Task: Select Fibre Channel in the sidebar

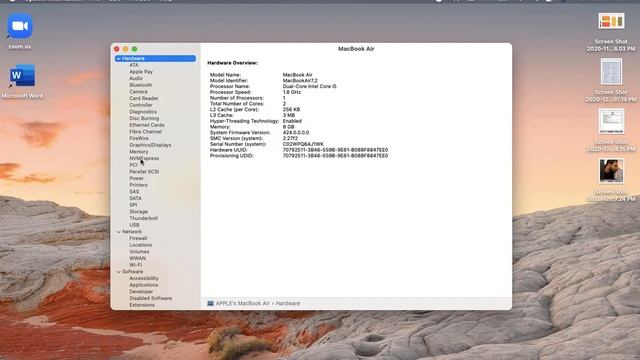Action: (x=145, y=132)
